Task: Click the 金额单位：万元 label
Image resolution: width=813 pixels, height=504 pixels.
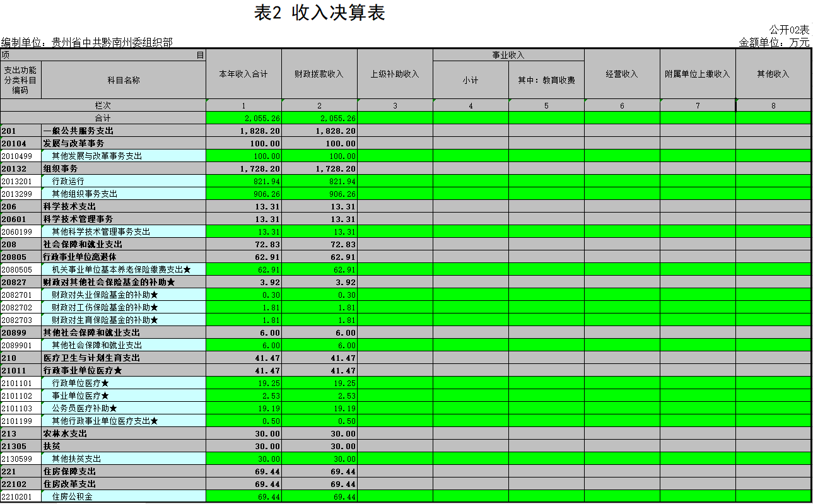Action: 774,42
